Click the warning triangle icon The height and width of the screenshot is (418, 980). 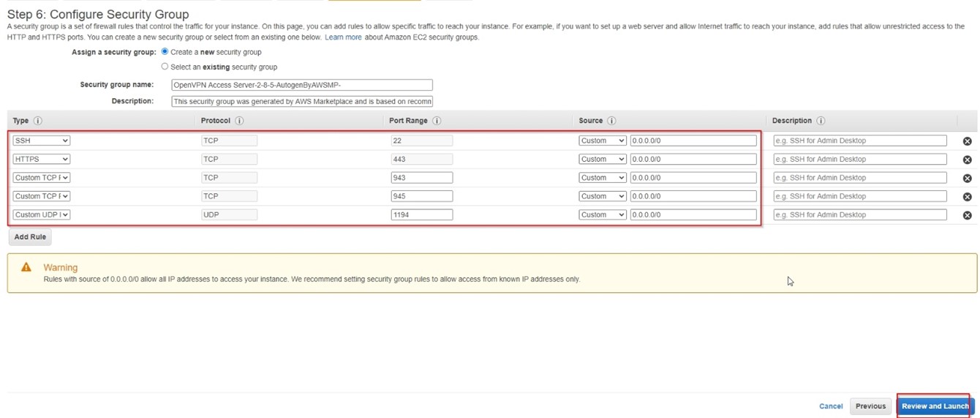26,267
